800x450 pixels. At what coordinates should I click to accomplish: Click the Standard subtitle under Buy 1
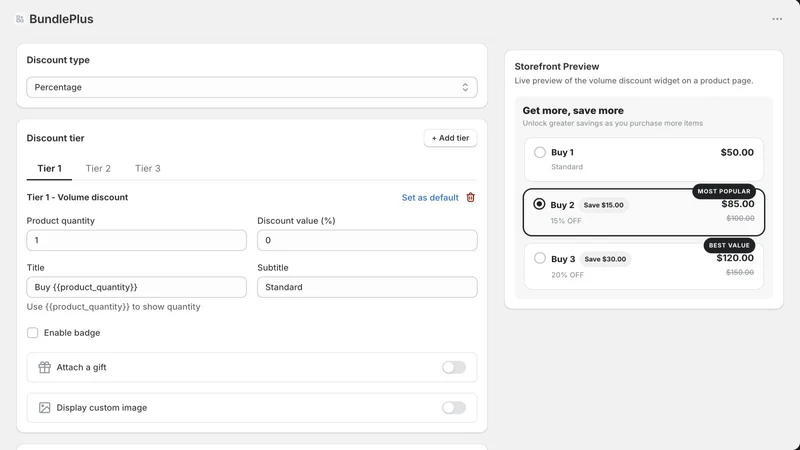(567, 167)
